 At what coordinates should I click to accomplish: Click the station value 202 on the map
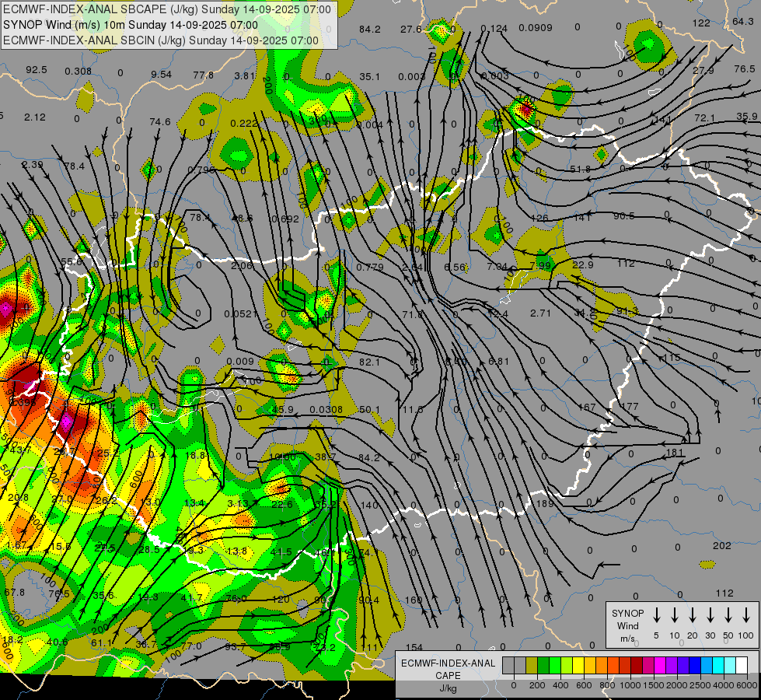[x=721, y=545]
